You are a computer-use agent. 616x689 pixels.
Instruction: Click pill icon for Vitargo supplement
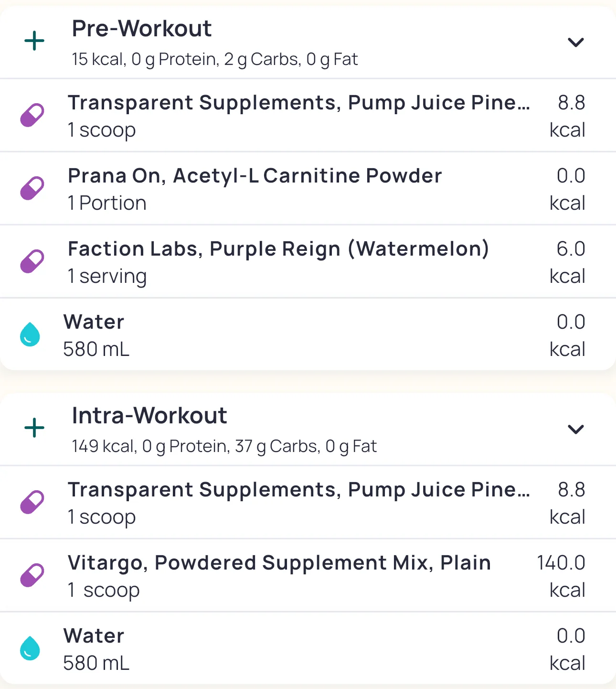(32, 575)
